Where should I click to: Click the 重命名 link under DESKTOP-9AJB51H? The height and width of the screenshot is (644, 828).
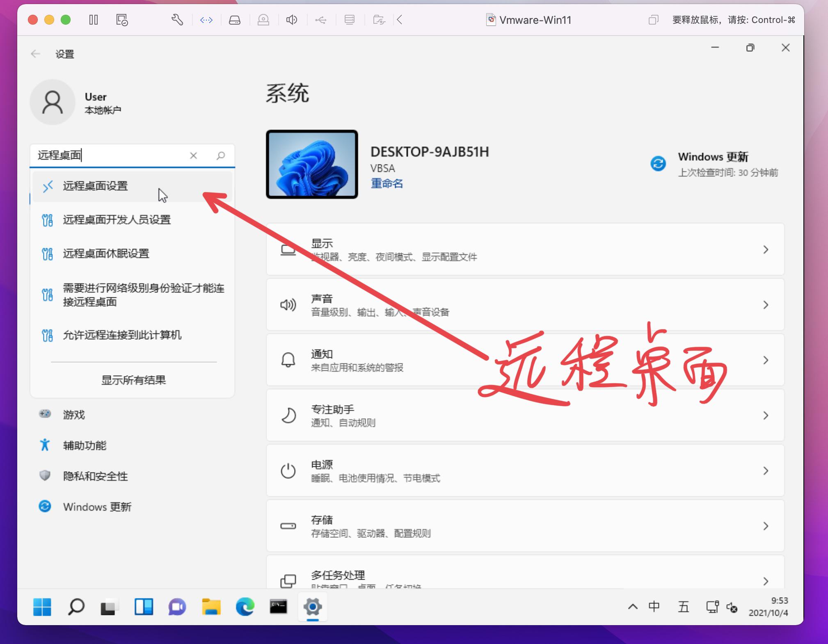click(386, 184)
